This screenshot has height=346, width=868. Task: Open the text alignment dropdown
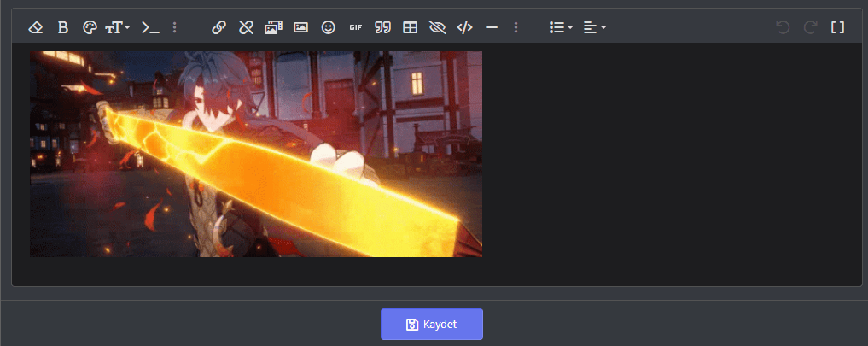tap(595, 27)
